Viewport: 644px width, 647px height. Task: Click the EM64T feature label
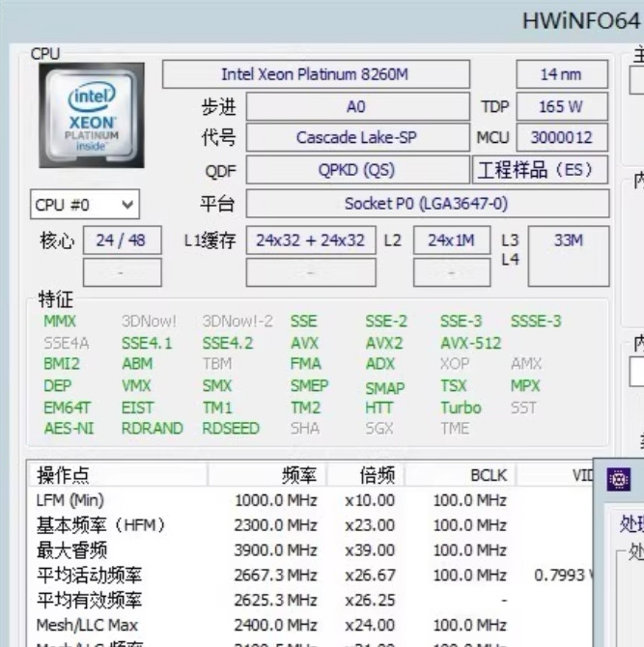pos(67,408)
